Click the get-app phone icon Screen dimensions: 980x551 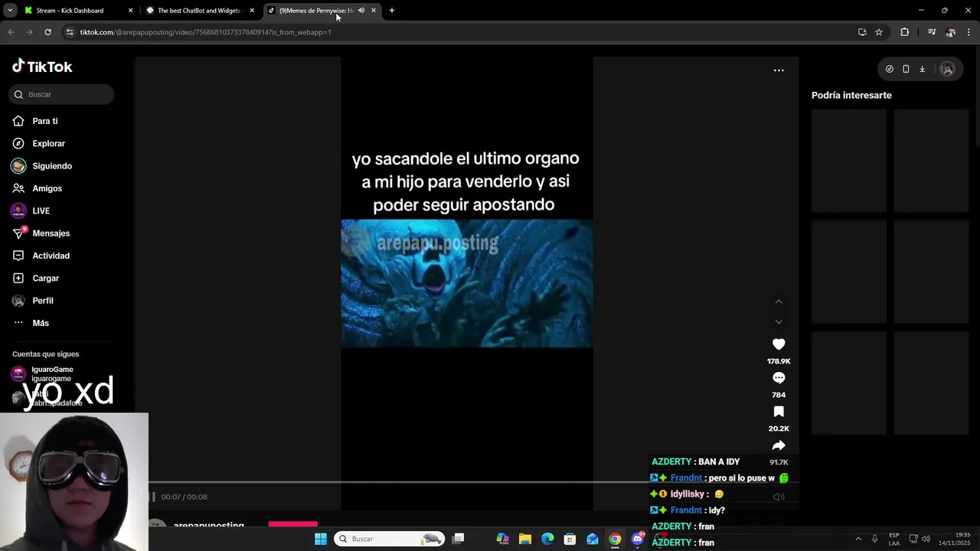pos(906,69)
